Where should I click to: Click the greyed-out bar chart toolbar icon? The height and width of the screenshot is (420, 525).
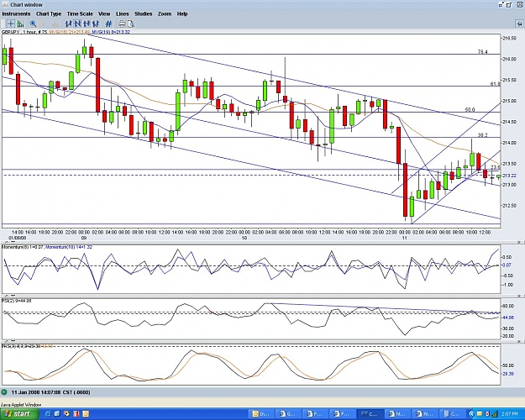55,24
